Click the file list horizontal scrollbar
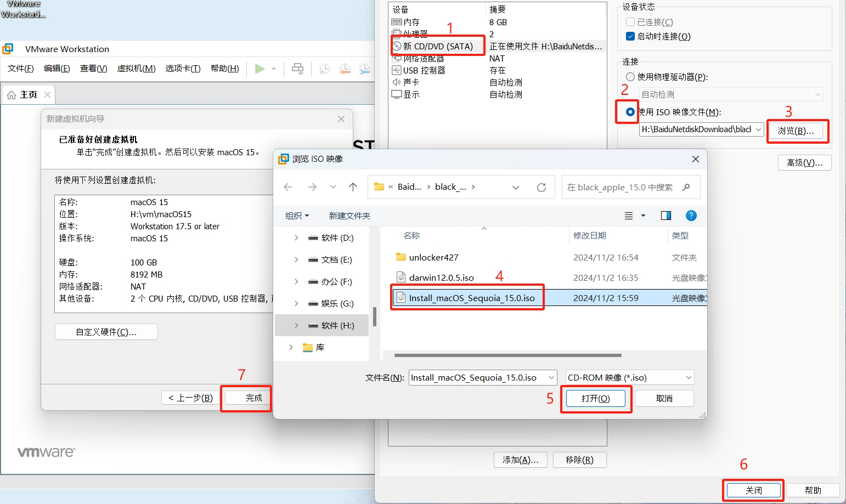The height and width of the screenshot is (504, 846). [x=508, y=355]
